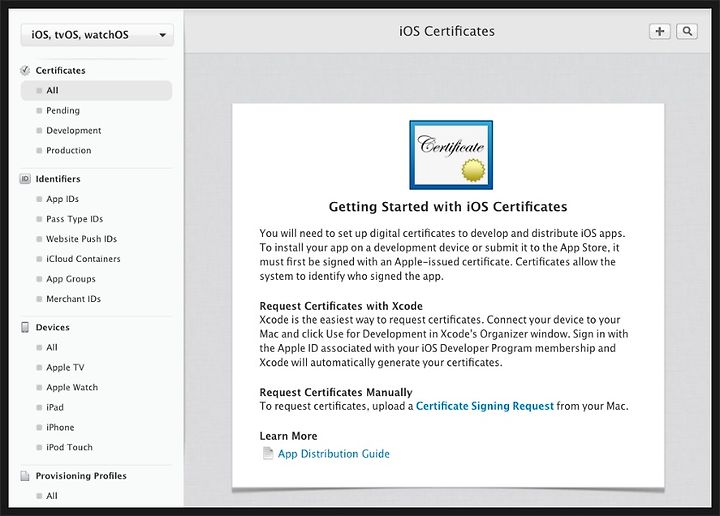Screen dimensions: 720x516
Task: Click the App Distribution Guide document icon
Action: click(268, 453)
